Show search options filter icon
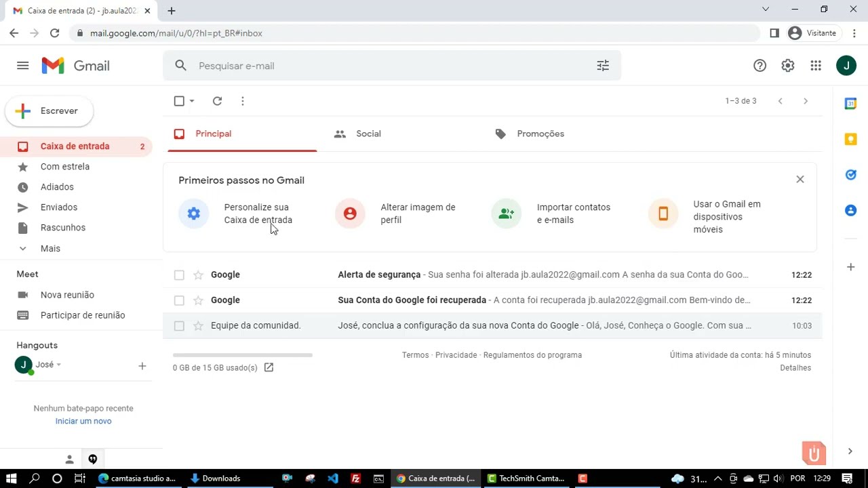 coord(603,66)
